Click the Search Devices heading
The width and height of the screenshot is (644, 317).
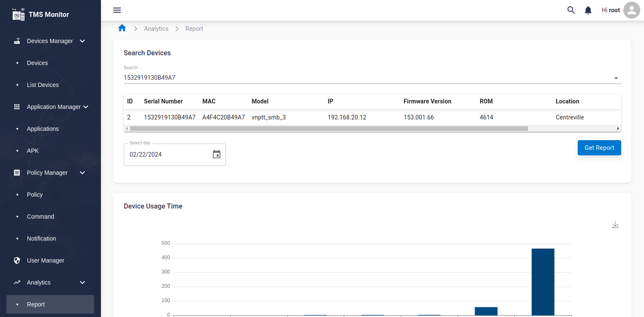(147, 53)
